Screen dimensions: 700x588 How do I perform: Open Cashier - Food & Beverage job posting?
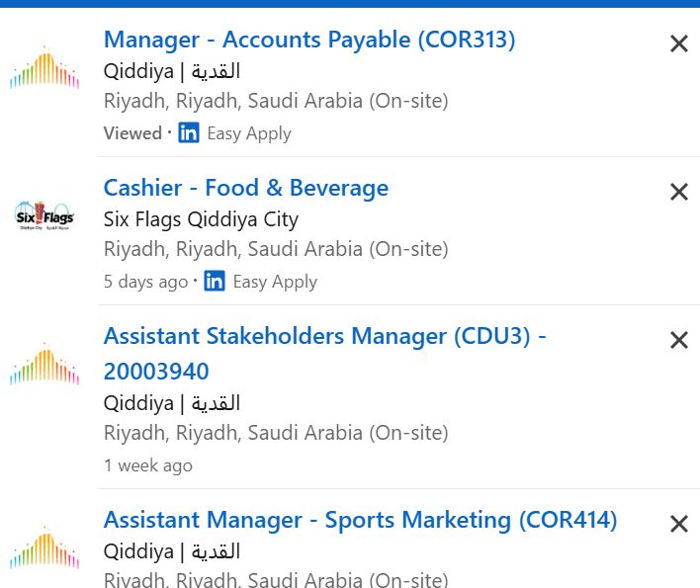[x=246, y=188]
